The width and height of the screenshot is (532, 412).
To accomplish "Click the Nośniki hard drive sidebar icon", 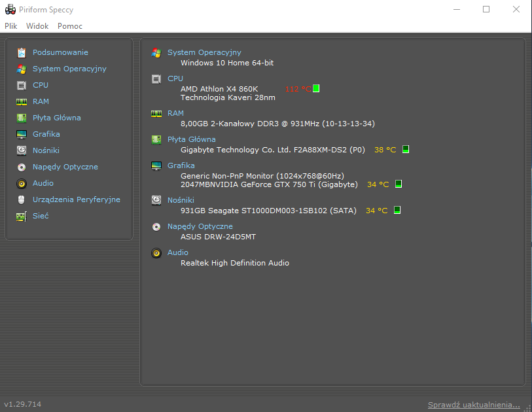I will click(x=22, y=150).
